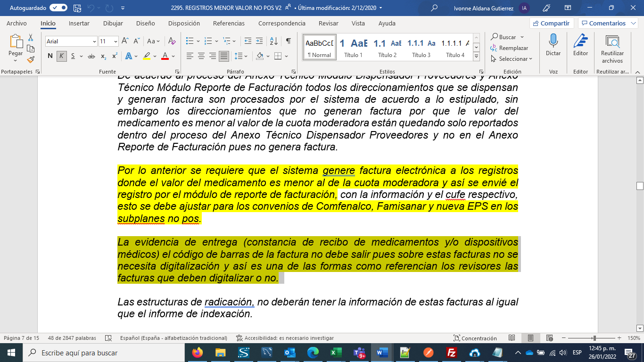Image resolution: width=644 pixels, height=362 pixels.
Task: Adjust the zoom slider in status bar
Action: 594,338
